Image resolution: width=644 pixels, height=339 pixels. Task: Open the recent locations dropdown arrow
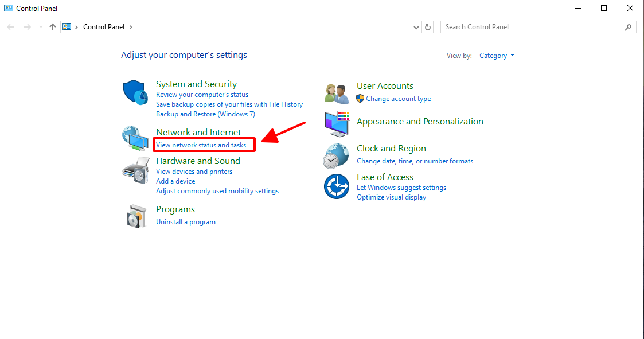coord(41,27)
